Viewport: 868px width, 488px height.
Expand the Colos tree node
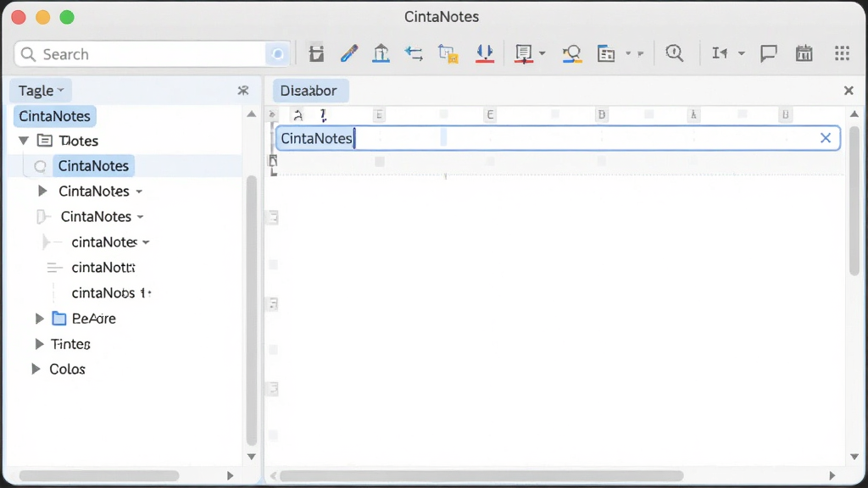point(36,369)
